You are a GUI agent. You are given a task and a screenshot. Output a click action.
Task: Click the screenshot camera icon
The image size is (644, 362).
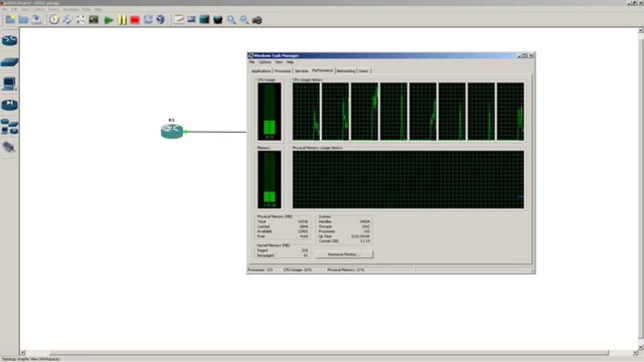[257, 20]
